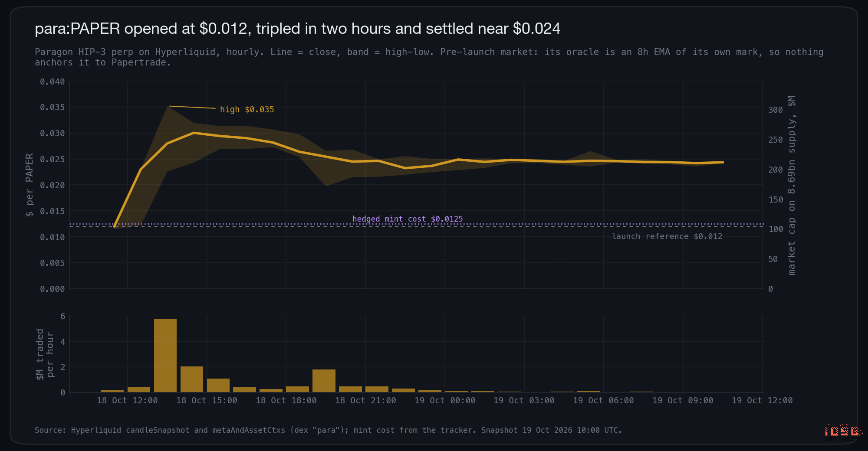The image size is (868, 451).
Task: Click the '19 Oct 09:00' x-axis label
Action: click(x=683, y=401)
